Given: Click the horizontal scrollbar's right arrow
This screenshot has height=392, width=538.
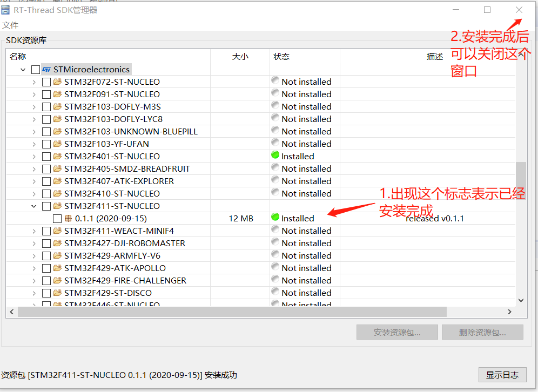Looking at the screenshot, I should (x=509, y=312).
